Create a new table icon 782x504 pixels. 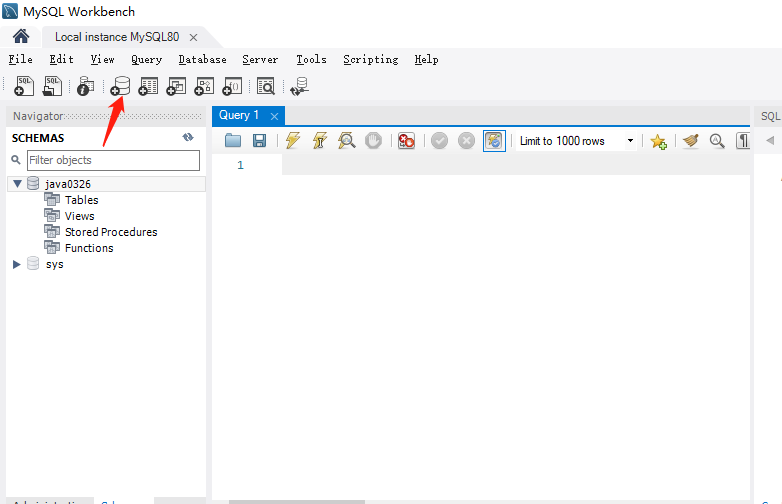(148, 86)
